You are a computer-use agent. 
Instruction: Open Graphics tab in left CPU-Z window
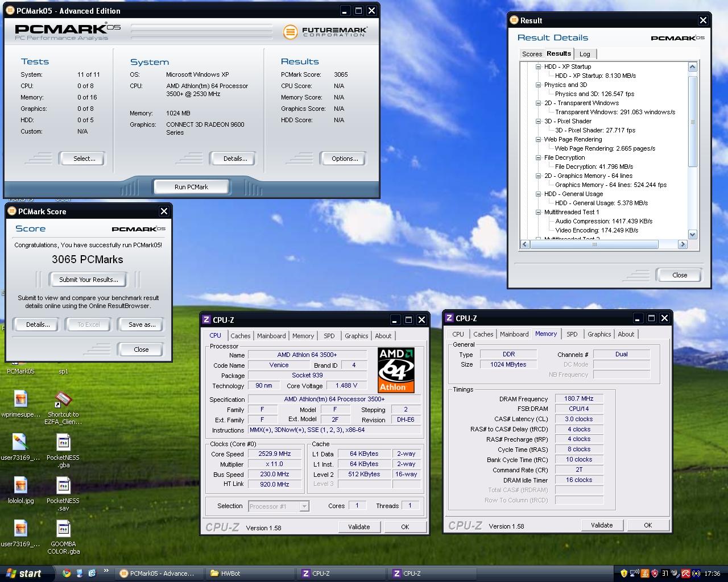click(x=356, y=336)
